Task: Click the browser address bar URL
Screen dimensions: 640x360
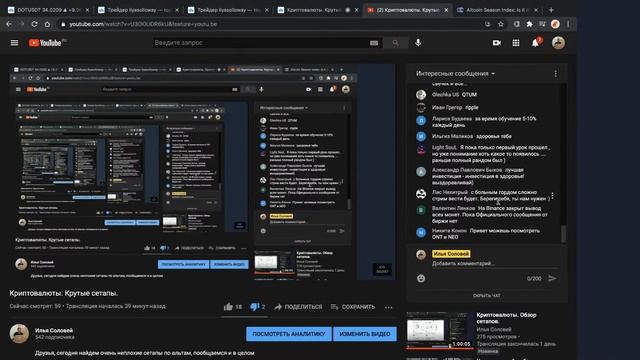Action: pos(143,24)
